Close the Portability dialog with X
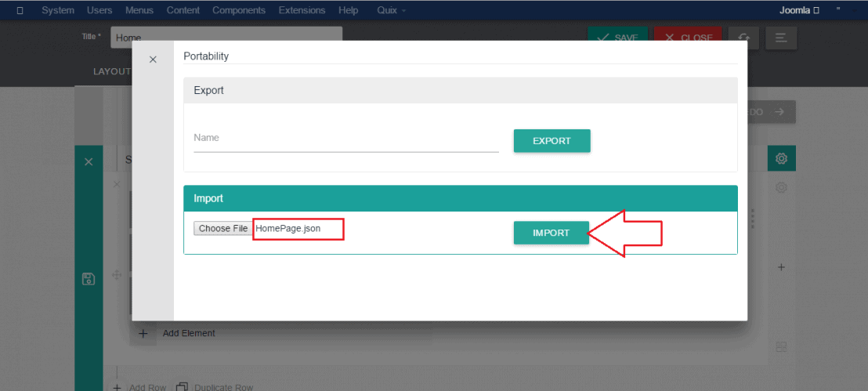Viewport: 868px width, 391px height. coord(153,60)
